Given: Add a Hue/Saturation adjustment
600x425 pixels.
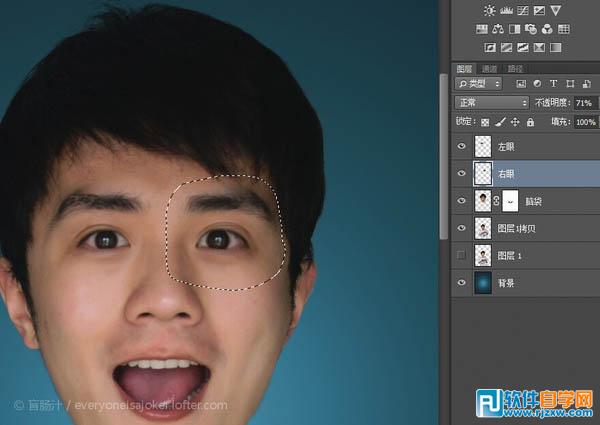Looking at the screenshot, I should click(481, 29).
